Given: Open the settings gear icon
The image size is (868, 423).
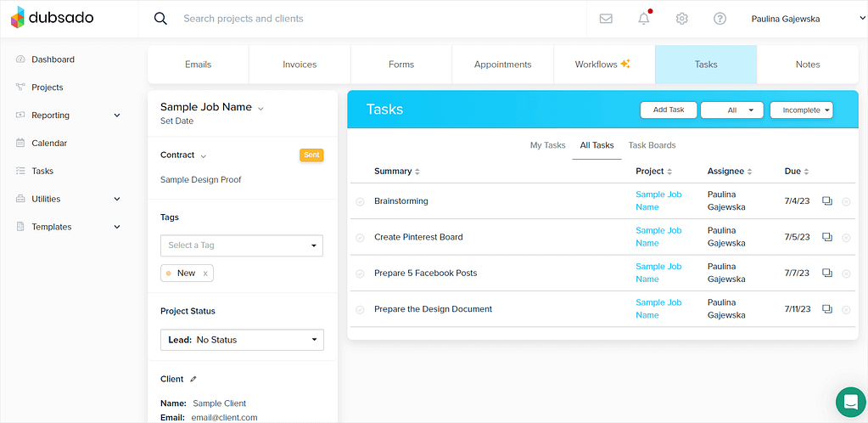Looking at the screenshot, I should tap(682, 19).
